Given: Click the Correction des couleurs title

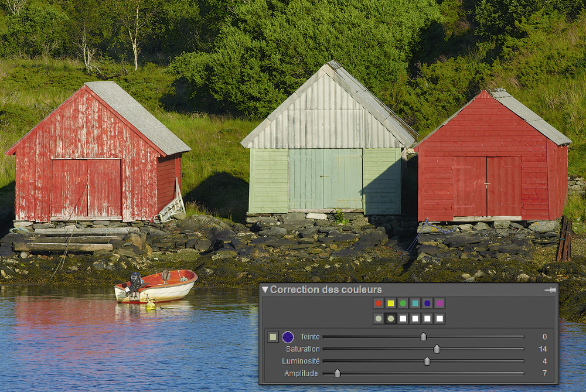Looking at the screenshot, I should pyautogui.click(x=326, y=289).
